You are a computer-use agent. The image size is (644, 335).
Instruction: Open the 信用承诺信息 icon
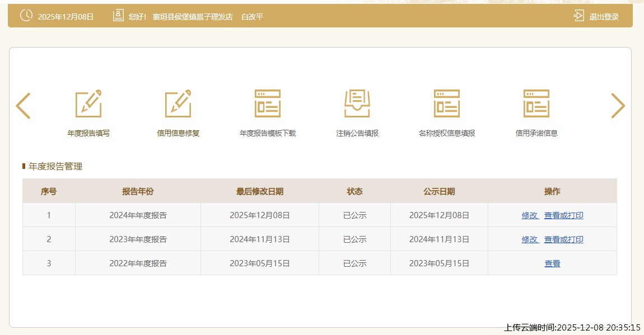(536, 104)
